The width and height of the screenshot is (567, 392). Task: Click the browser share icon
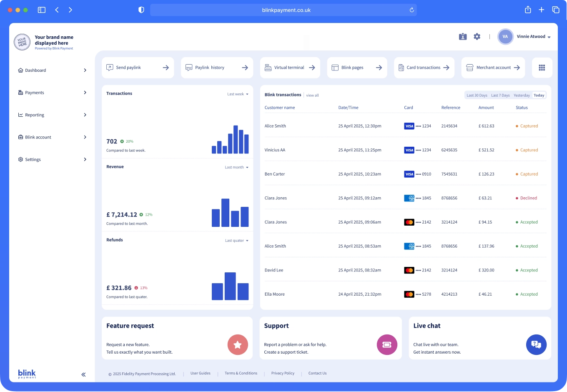(528, 10)
